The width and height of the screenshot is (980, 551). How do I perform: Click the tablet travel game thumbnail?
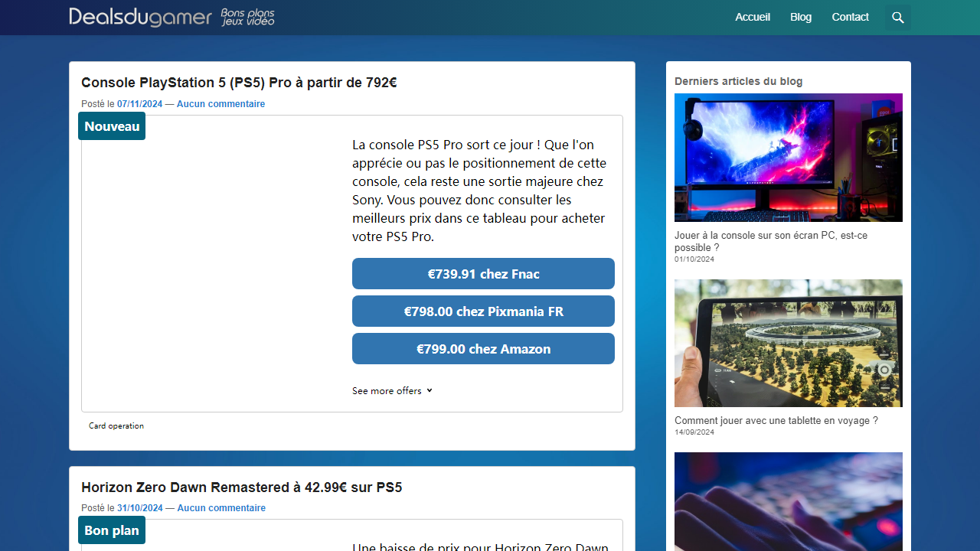788,343
